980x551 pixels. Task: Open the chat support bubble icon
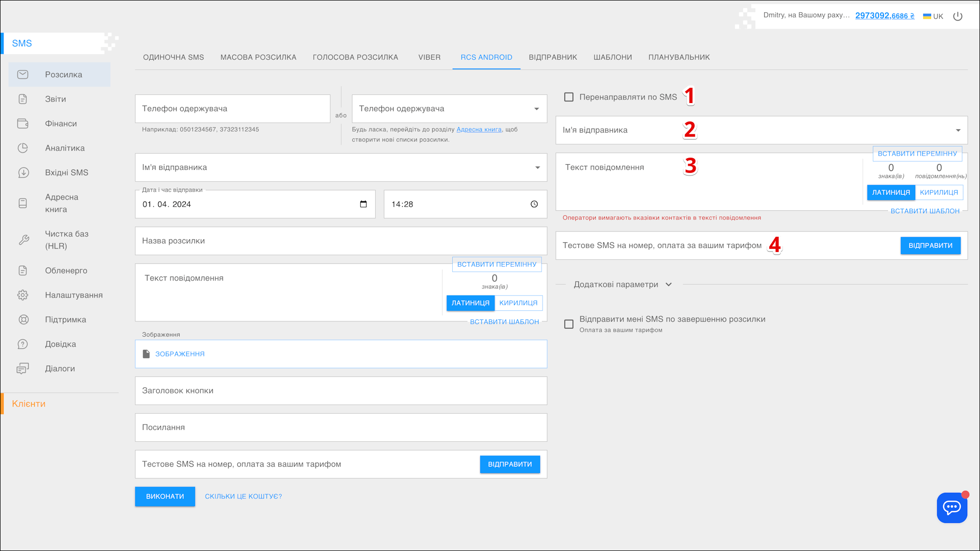click(952, 507)
